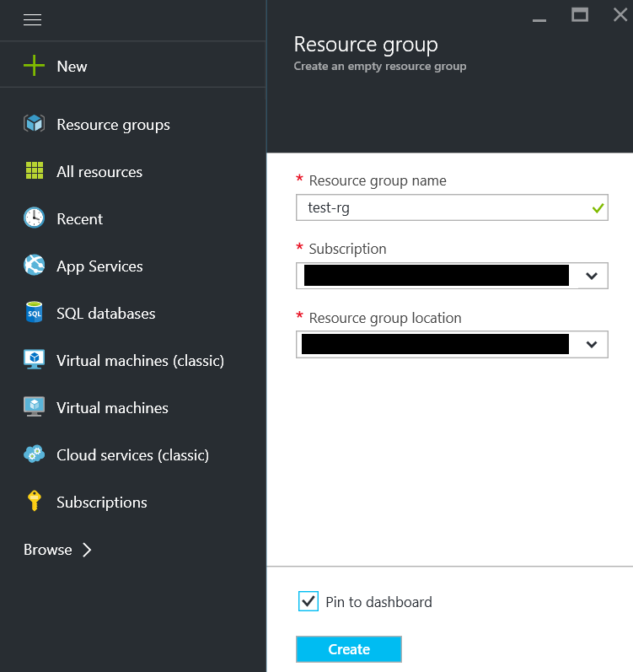The height and width of the screenshot is (672, 633).
Task: Click the All resources grid icon
Action: point(35,170)
